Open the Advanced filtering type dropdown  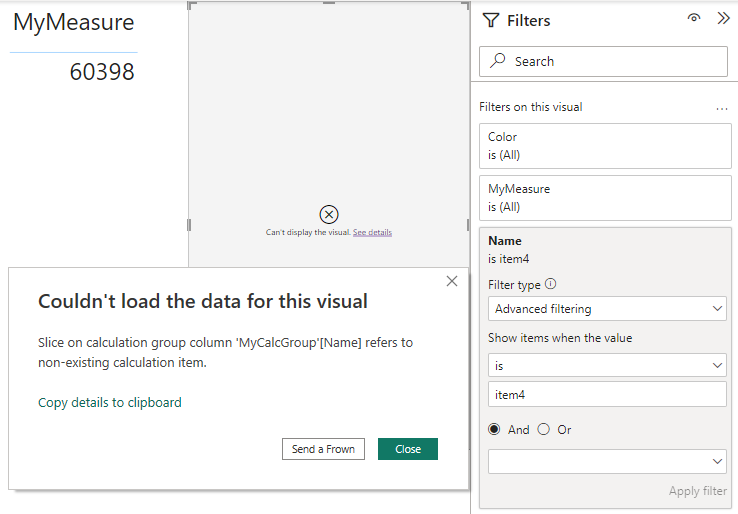(607, 309)
